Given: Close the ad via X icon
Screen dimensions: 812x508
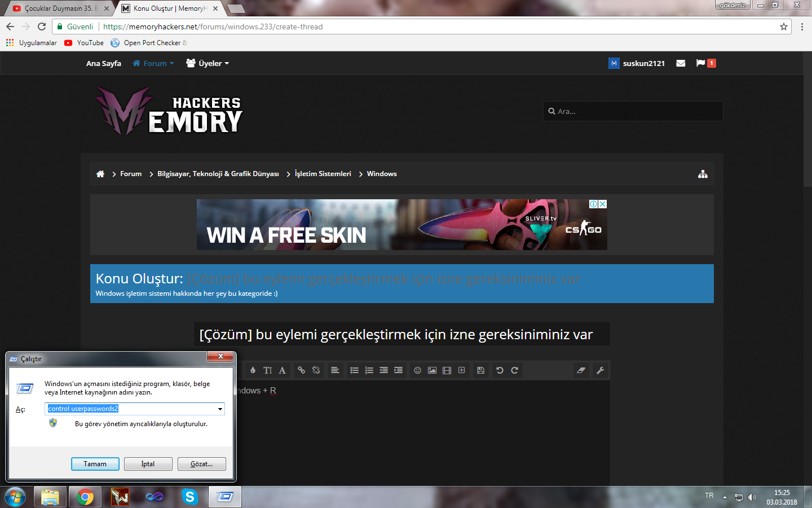Looking at the screenshot, I should tap(603, 204).
